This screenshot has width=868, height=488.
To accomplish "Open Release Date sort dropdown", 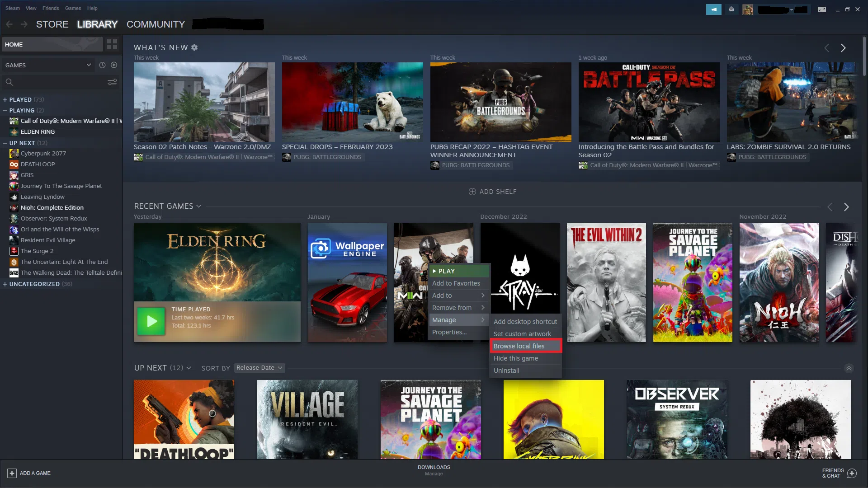I will click(259, 368).
